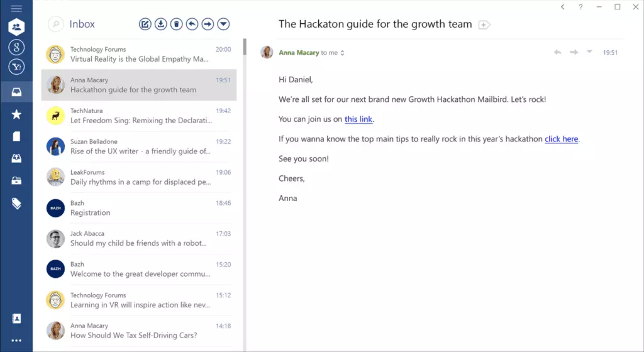Add a tag to the email subject
Image resolution: width=644 pixels, height=352 pixels.
[x=484, y=25]
